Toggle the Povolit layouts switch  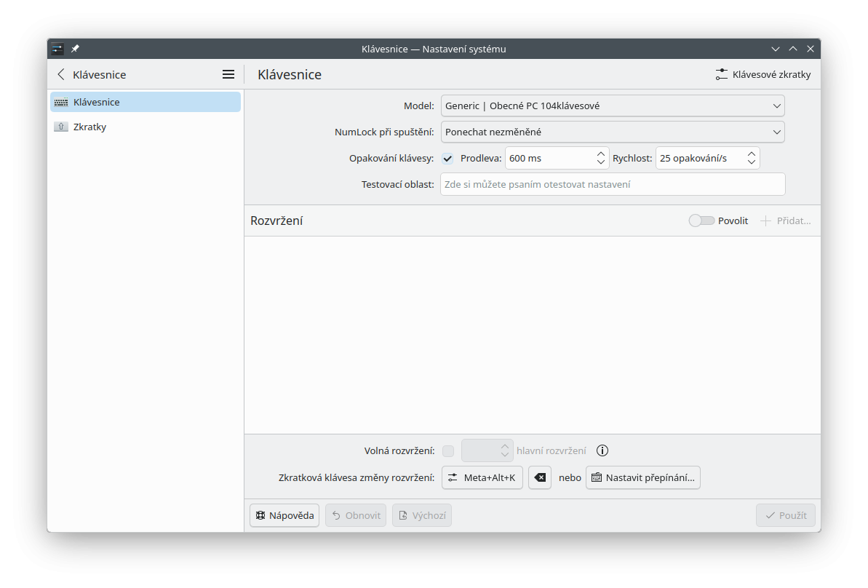[701, 220]
